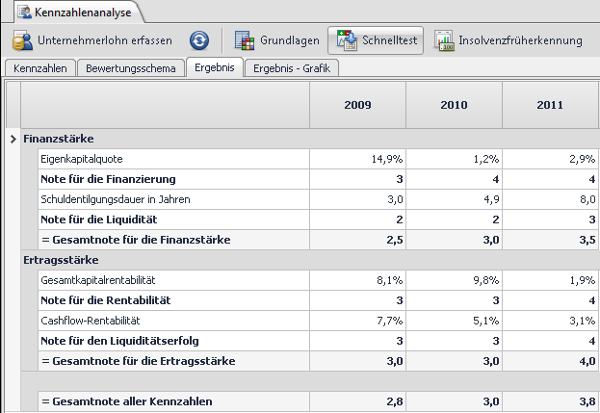The width and height of the screenshot is (600, 413).
Task: Click Eigenkapitalquote 2011 value 2,9%
Action: point(582,159)
